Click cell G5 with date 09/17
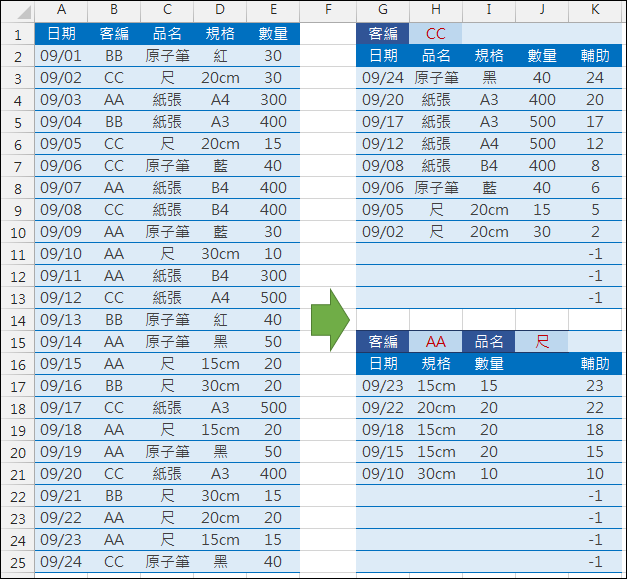 383,122
